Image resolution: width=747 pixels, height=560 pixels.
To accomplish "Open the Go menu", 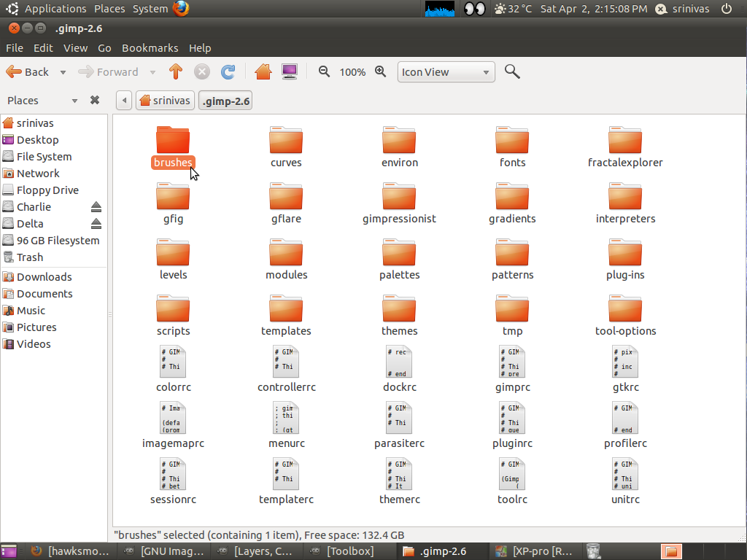I will point(104,48).
